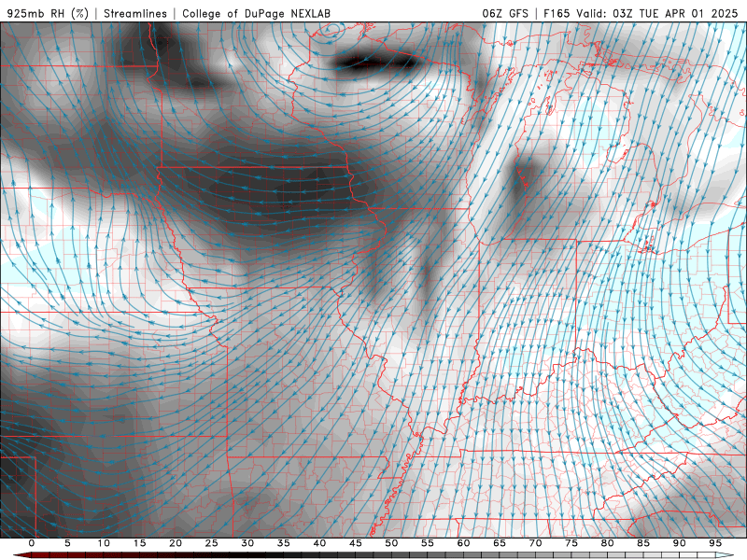Click the 60 label on the color scale
The height and width of the screenshot is (560, 747).
pos(463,543)
